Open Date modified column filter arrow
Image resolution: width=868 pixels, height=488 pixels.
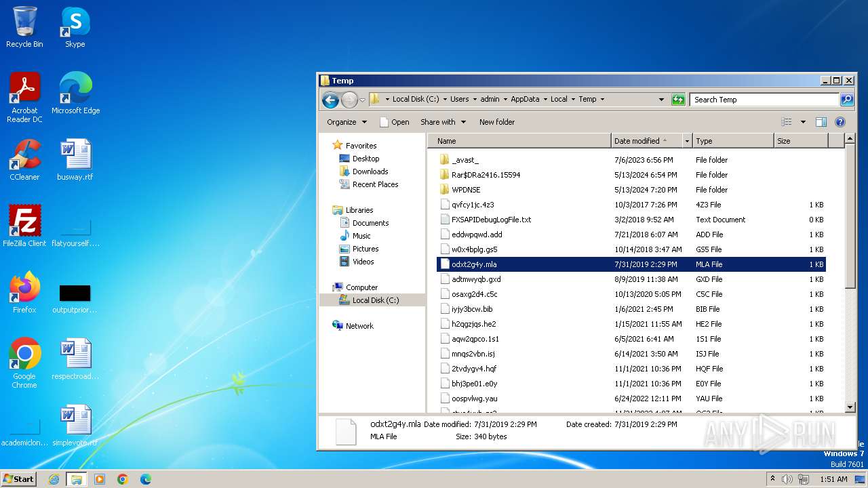[687, 141]
